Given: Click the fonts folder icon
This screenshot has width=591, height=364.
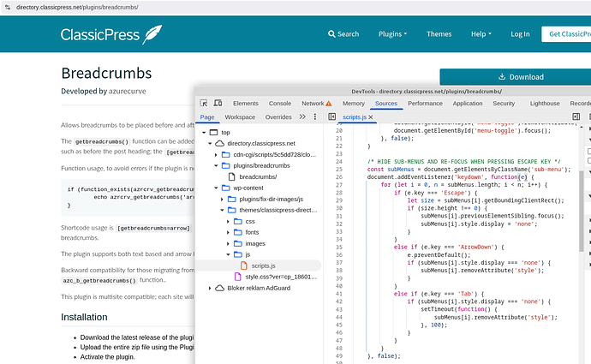Looking at the screenshot, I should click(x=238, y=232).
